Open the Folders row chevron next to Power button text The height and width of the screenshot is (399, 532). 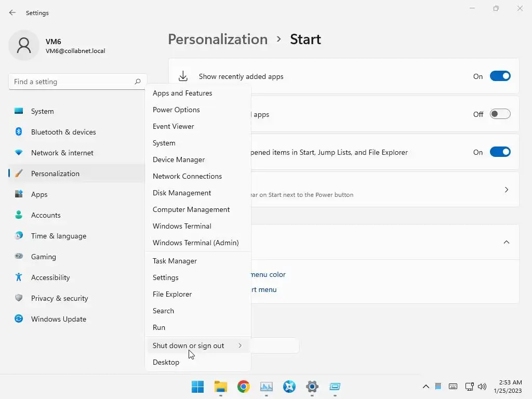click(x=506, y=190)
